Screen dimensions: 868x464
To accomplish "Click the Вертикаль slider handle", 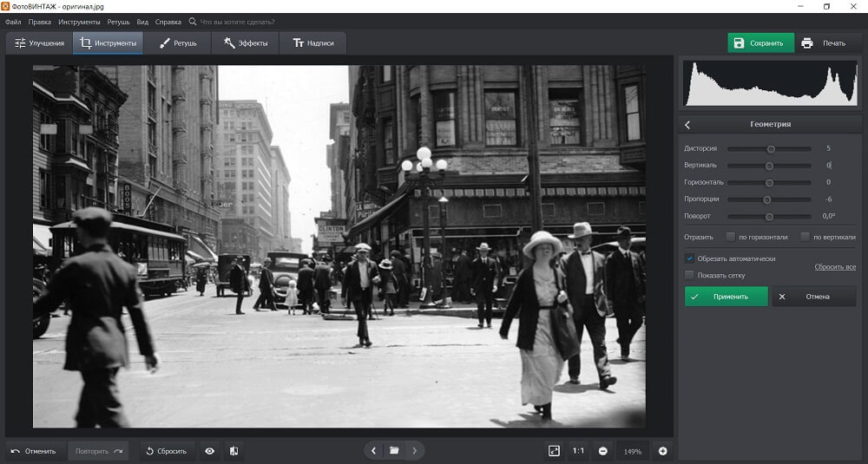I will (769, 166).
